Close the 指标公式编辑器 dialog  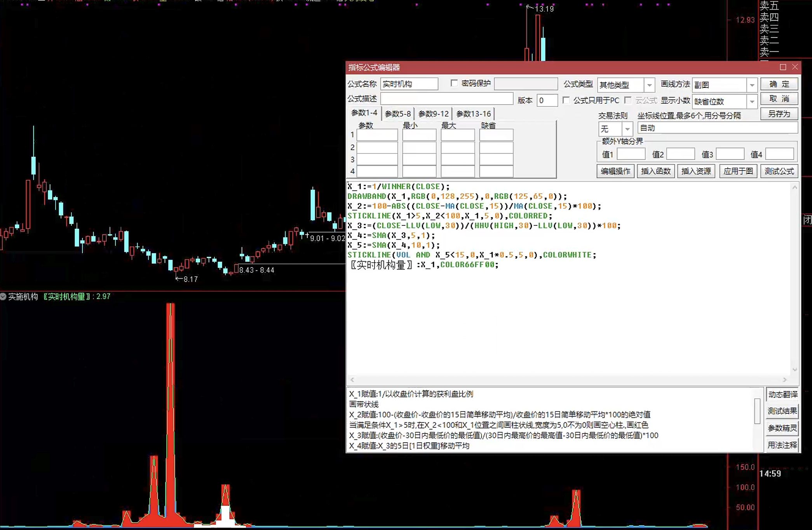click(x=795, y=67)
